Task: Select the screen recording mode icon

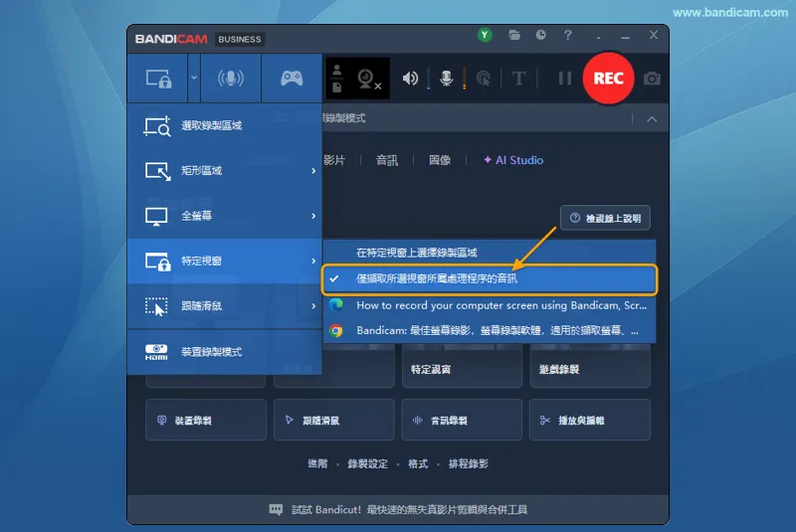Action: coord(158,79)
